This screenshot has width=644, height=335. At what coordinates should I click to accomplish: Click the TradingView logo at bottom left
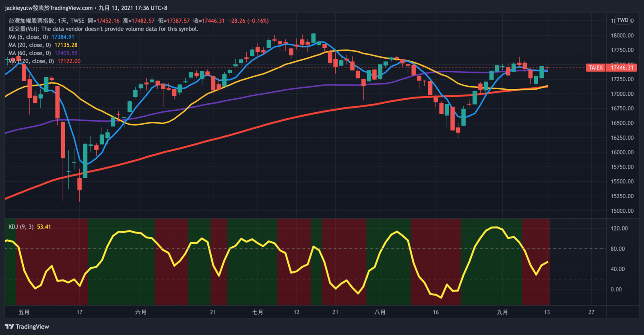coord(27,327)
